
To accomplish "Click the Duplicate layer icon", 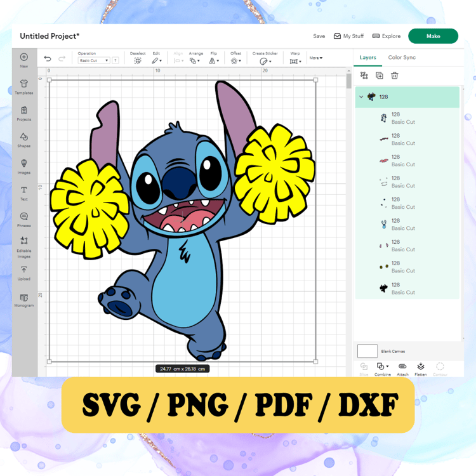I will (x=380, y=76).
